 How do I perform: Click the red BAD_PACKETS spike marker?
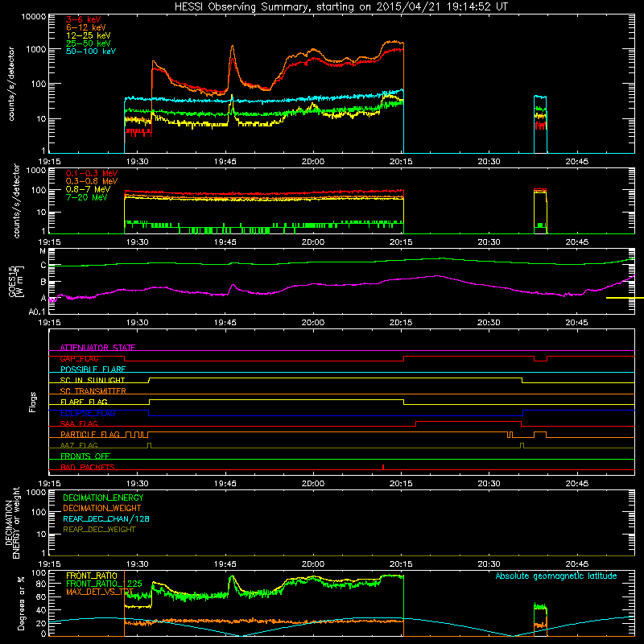point(383,467)
